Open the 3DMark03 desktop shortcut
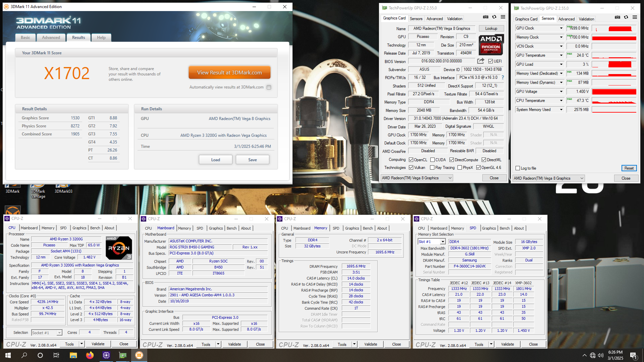The width and height of the screenshot is (644, 362). (63, 188)
